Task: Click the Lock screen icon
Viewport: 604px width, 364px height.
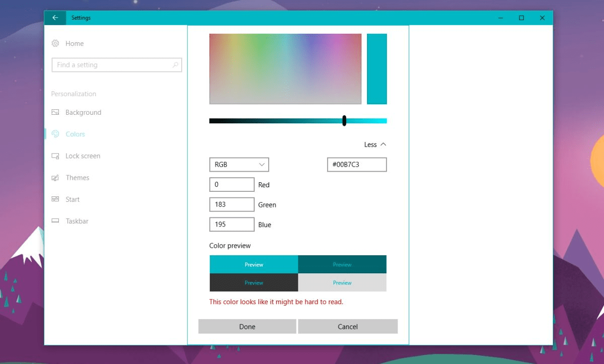Action: click(55, 156)
